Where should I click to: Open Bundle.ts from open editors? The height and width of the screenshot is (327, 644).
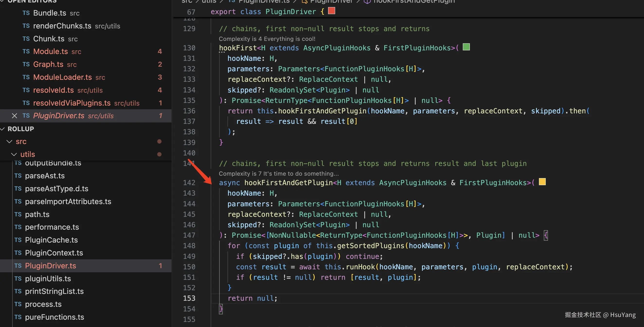point(50,13)
